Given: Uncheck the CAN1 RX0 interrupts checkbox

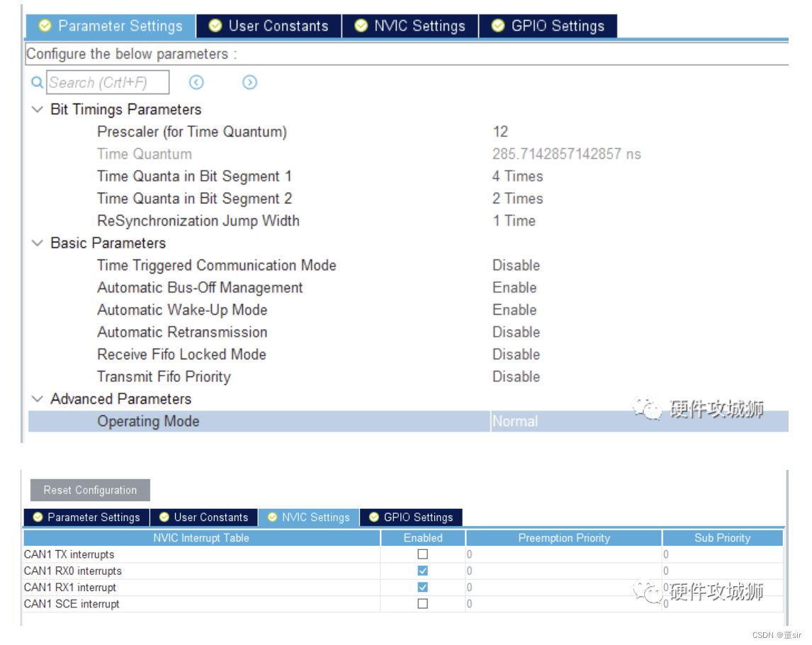Looking at the screenshot, I should pos(422,571).
